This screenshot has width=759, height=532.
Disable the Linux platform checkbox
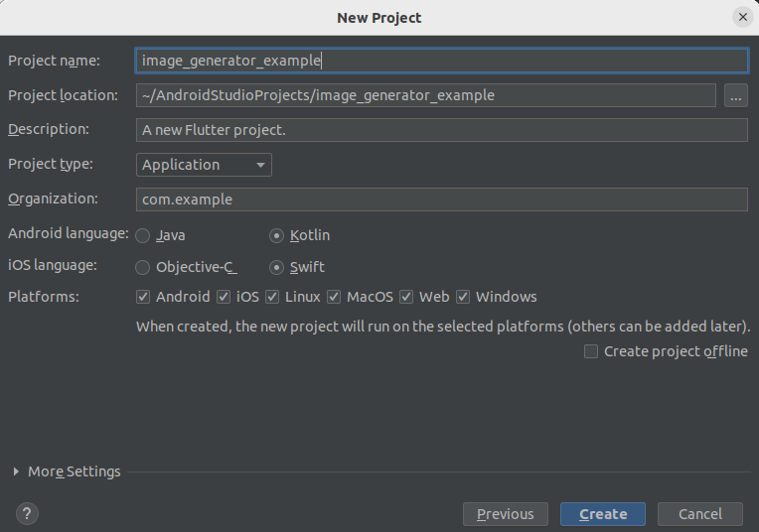click(x=272, y=297)
